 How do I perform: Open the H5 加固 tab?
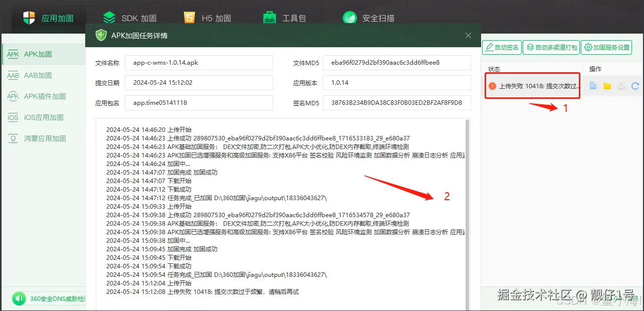pyautogui.click(x=207, y=18)
